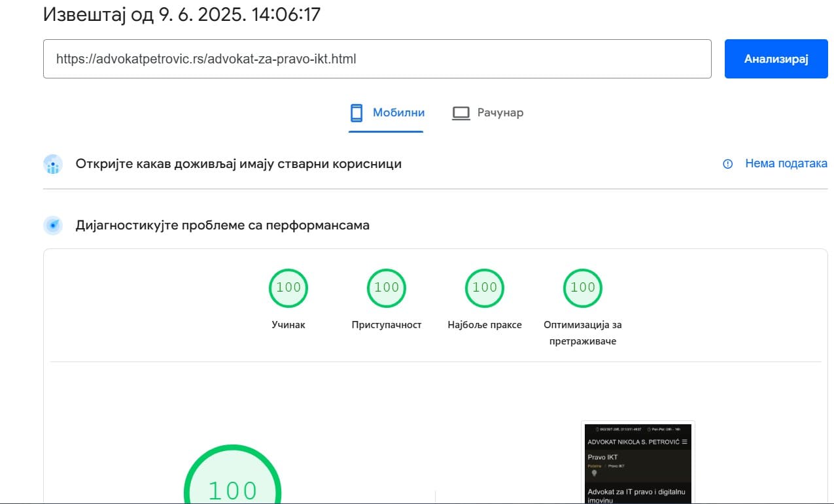Image resolution: width=834 pixels, height=504 pixels.
Task: Click the lightbulb icon in the page preview
Action: (594, 473)
